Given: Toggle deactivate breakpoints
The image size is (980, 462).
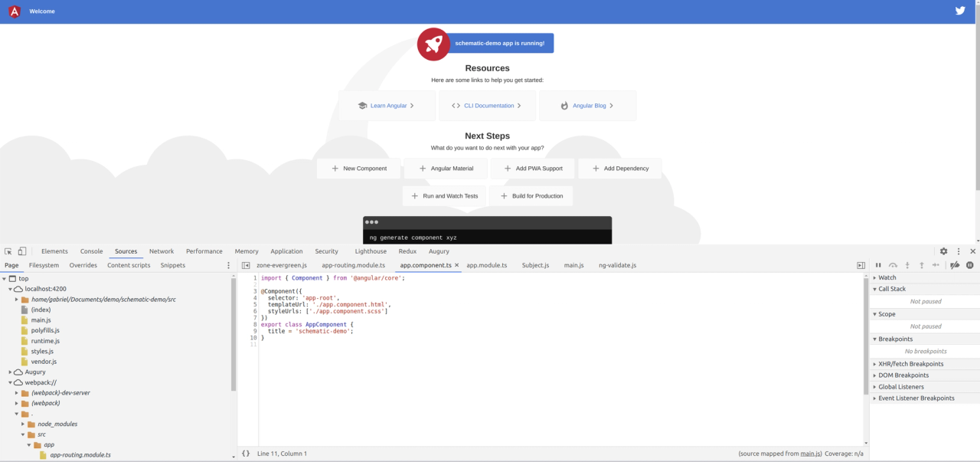Looking at the screenshot, I should pyautogui.click(x=955, y=265).
